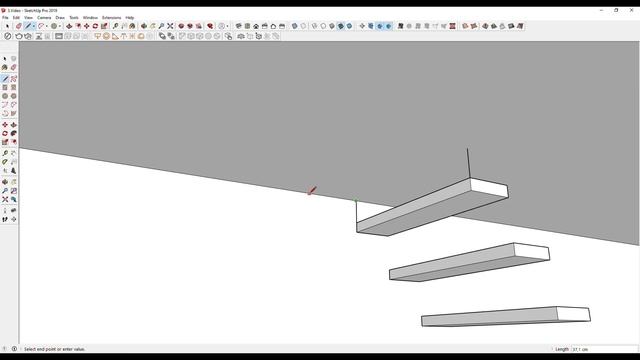Click the Send to LayOut icon

[199, 26]
